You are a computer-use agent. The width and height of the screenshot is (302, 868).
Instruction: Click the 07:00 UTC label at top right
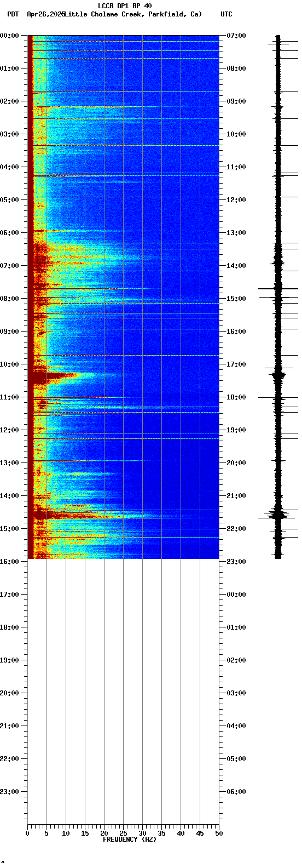(236, 36)
